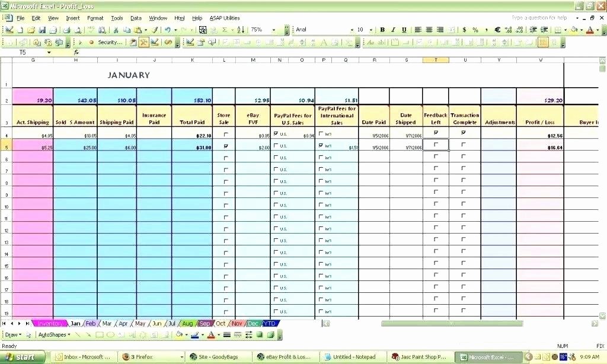Check Store Sale checkbox in row 4
The image size is (607, 364).
(x=226, y=135)
